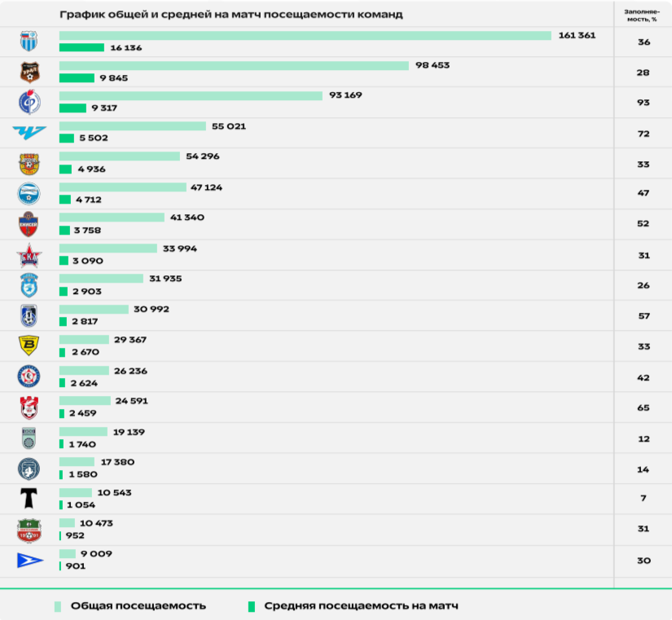Click the blue arrow logo in last row
The width and height of the screenshot is (672, 620).
pyautogui.click(x=29, y=561)
